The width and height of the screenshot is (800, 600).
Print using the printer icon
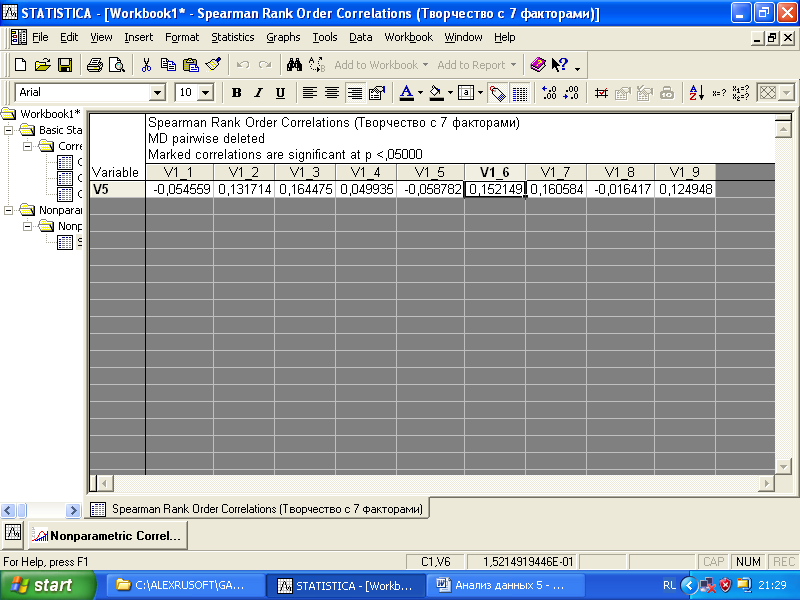tap(94, 65)
